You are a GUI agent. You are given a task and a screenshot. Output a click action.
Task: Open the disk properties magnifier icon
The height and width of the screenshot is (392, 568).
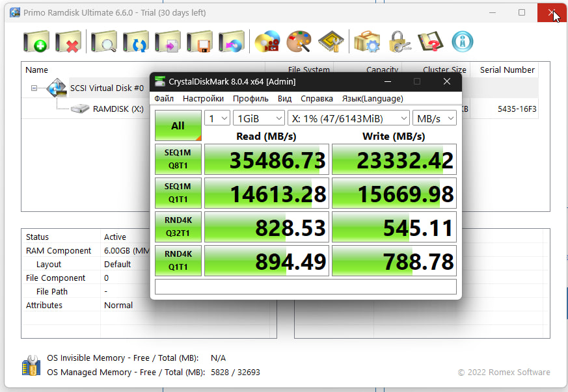[103, 41]
